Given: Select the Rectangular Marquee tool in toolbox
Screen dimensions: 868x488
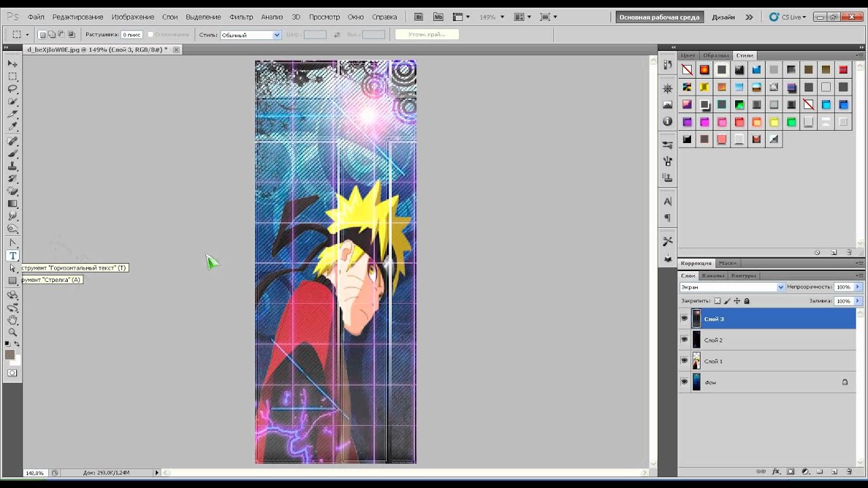Looking at the screenshot, I should pos(12,76).
